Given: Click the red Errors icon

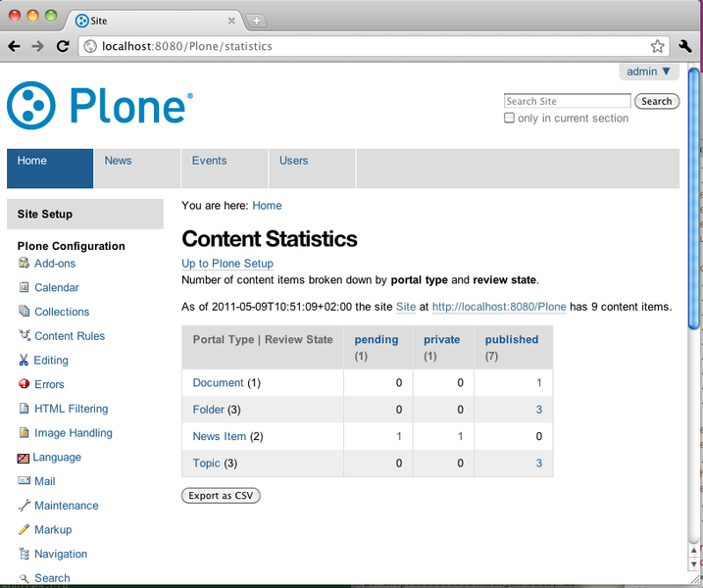Looking at the screenshot, I should click(25, 384).
